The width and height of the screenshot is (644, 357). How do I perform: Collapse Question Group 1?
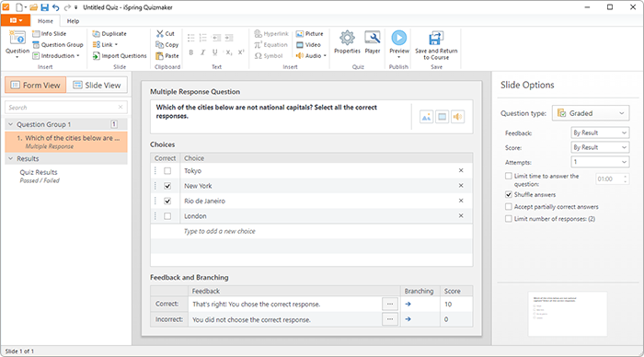(x=11, y=124)
